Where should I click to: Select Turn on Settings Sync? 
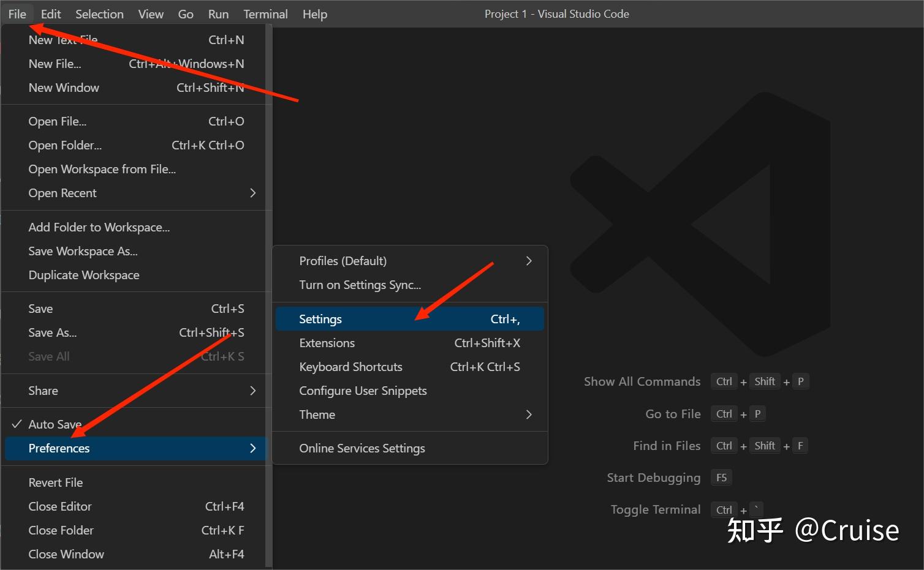click(x=360, y=285)
